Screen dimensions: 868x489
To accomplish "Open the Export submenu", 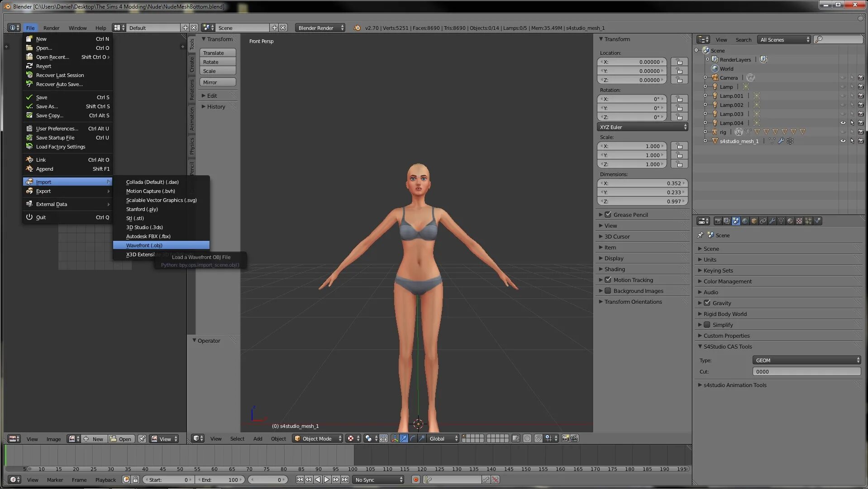I will (68, 191).
